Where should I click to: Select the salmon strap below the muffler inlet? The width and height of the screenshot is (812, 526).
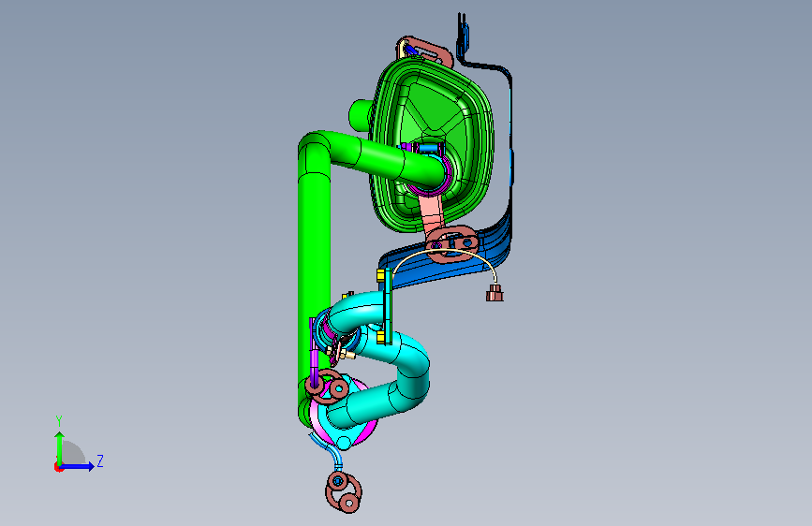(431, 212)
